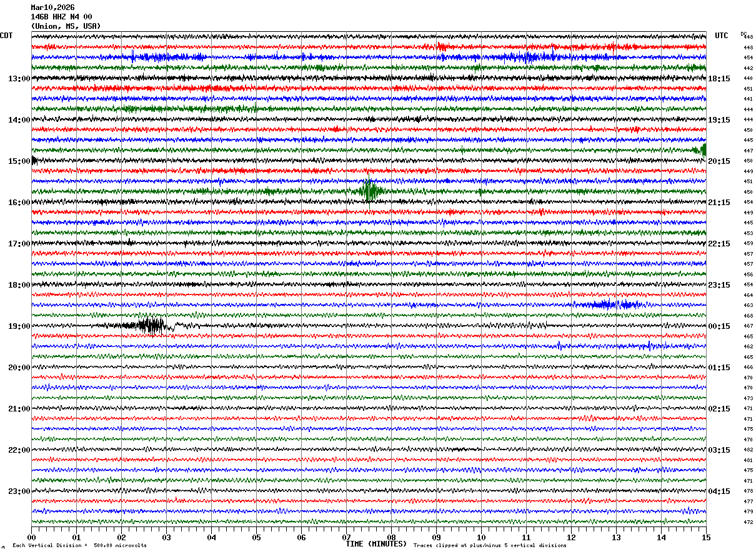Click the DC value 463
The width and height of the screenshot is (756, 554).
(748, 306)
